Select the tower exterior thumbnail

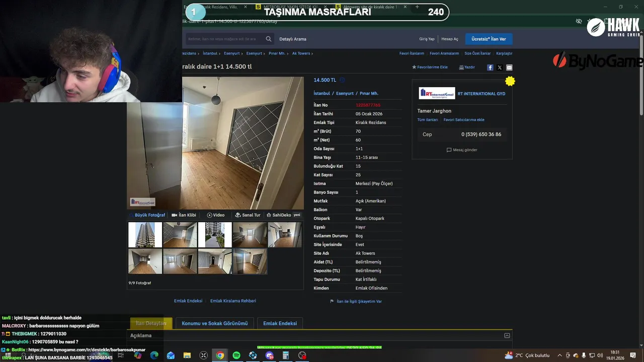click(145, 235)
